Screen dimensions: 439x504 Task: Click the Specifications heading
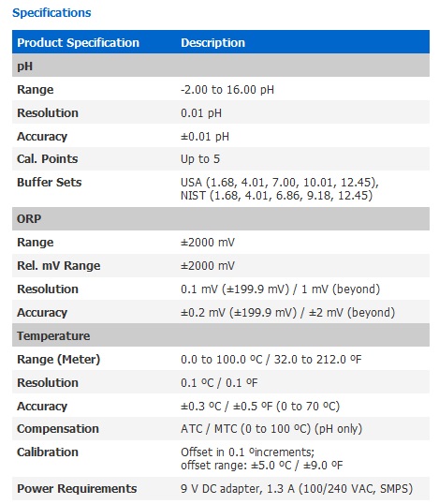51,13
